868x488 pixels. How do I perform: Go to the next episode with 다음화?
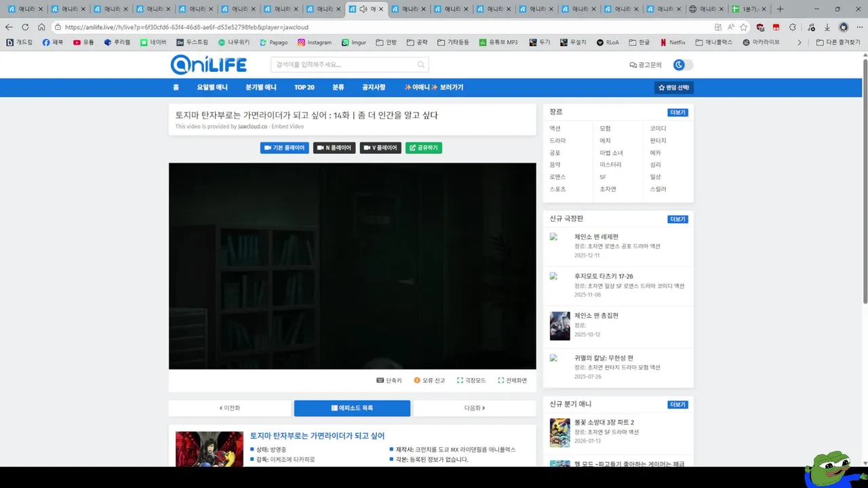(475, 408)
